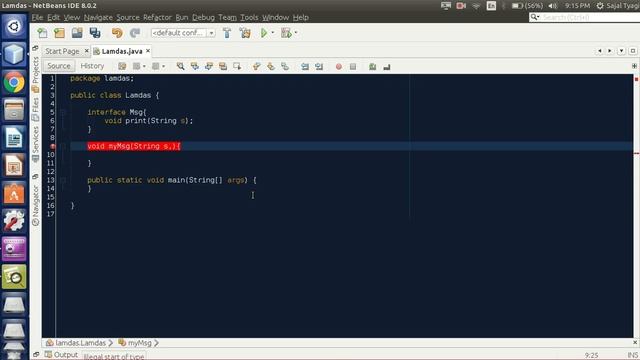Stop macro recording square icon
Viewport: 640px width, 360px height.
tap(353, 66)
